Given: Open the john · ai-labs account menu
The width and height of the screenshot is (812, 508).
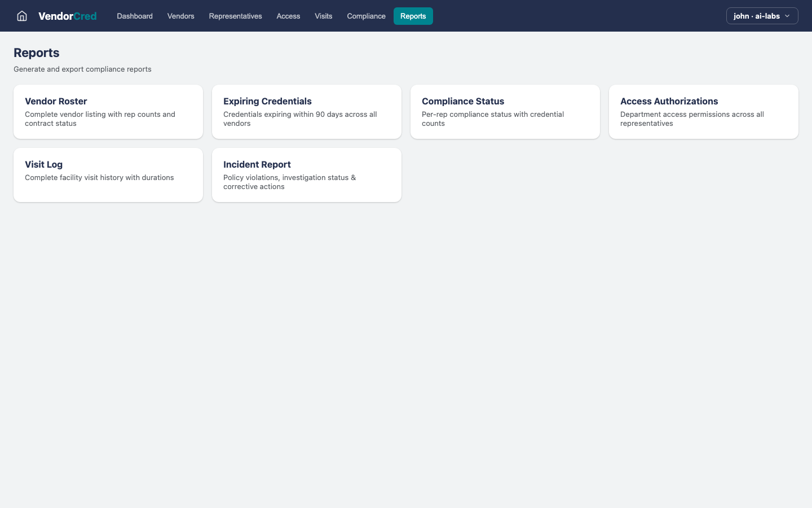Looking at the screenshot, I should pos(762,16).
